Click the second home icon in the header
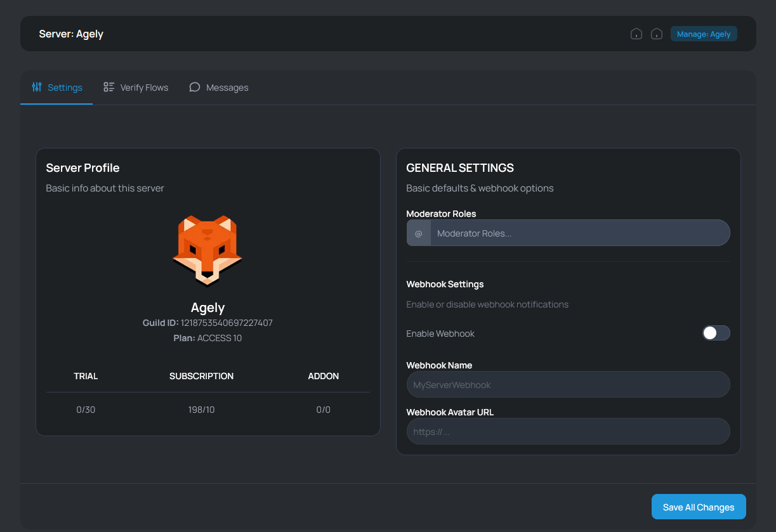 coord(657,33)
